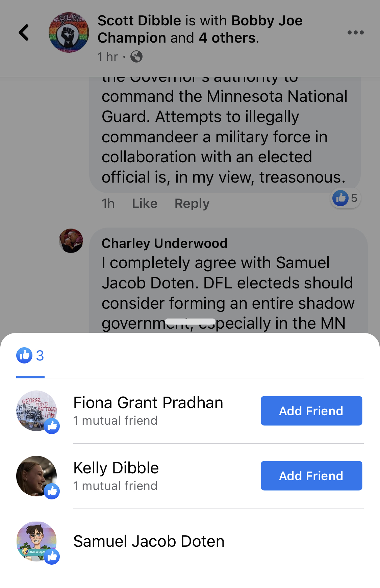Tap the bottom sheet drag handle
This screenshot has height=588, width=380.
tap(190, 322)
